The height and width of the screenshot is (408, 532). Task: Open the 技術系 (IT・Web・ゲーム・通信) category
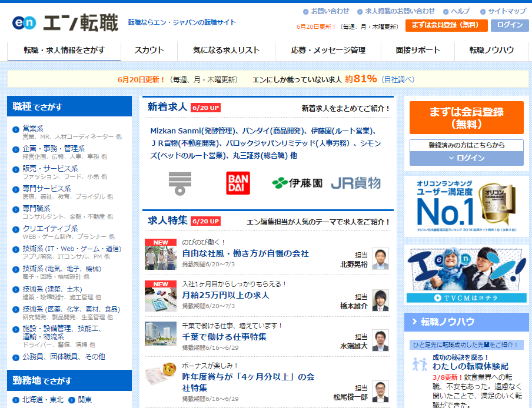tap(72, 249)
